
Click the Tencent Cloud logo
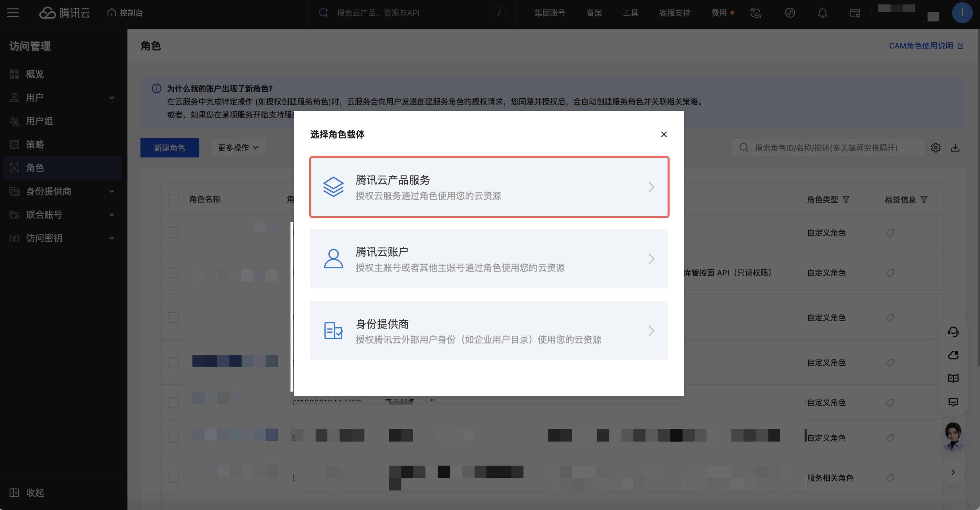click(x=65, y=13)
